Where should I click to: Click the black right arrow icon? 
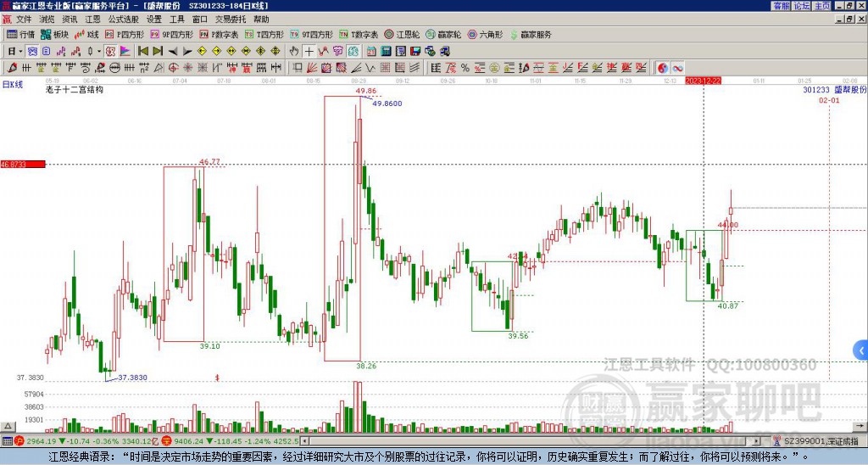tap(187, 52)
